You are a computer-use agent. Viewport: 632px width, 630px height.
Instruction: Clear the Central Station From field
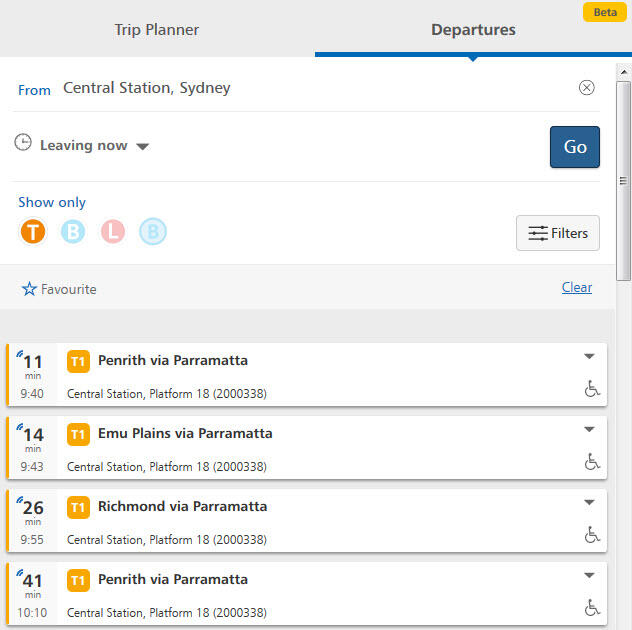586,87
